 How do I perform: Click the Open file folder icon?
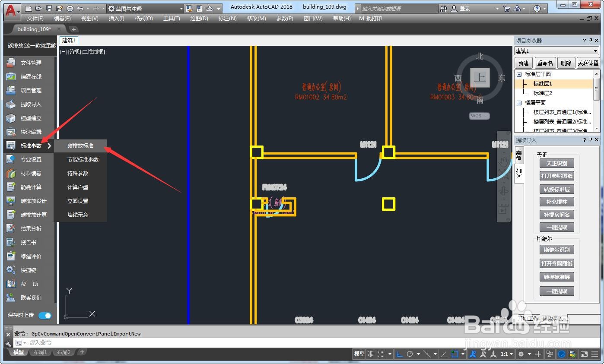click(39, 8)
